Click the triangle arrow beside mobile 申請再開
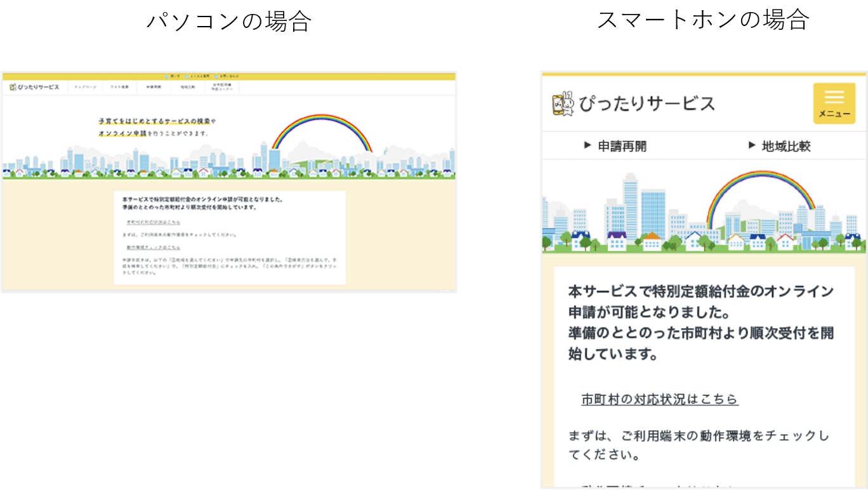868x490 pixels. (x=588, y=145)
